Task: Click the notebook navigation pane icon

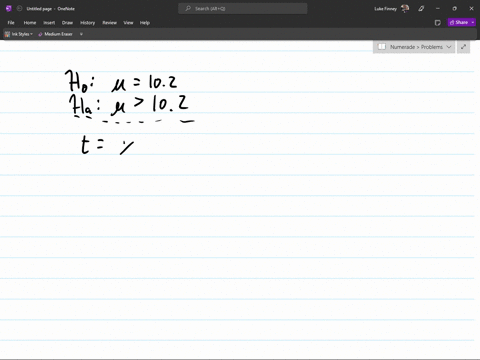Action: point(382,47)
